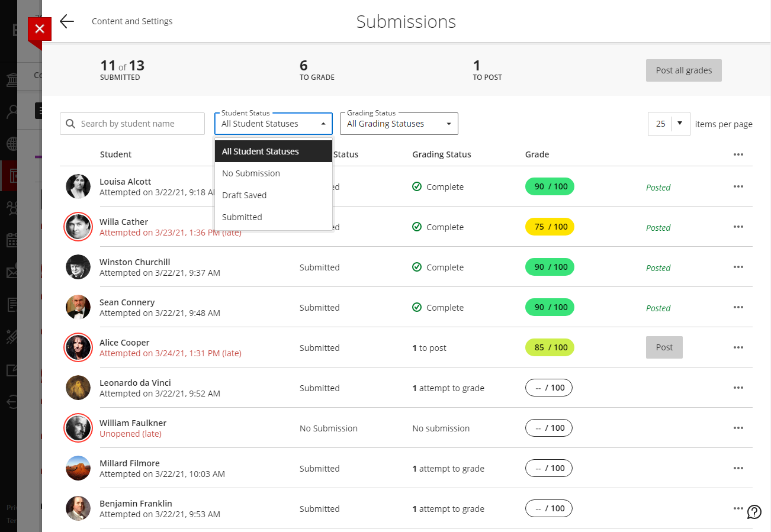Open more options for William Faulkner row

[738, 428]
